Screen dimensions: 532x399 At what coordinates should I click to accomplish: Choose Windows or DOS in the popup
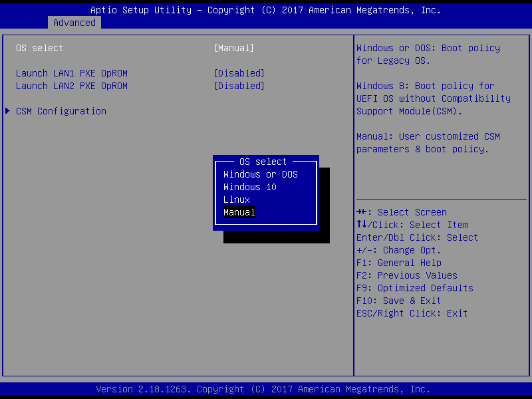click(x=260, y=174)
